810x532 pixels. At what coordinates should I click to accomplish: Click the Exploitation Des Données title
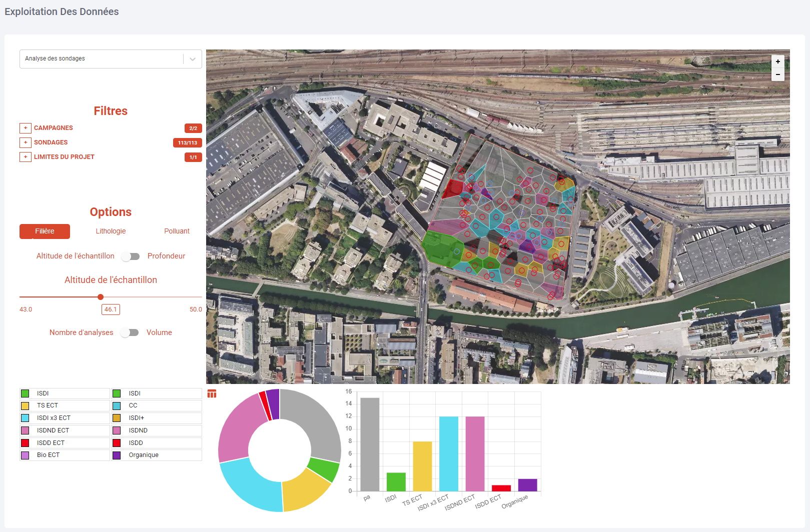[62, 11]
